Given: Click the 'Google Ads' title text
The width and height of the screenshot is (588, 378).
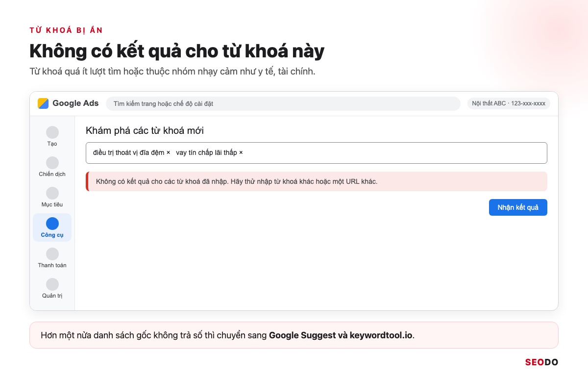Looking at the screenshot, I should [x=75, y=103].
